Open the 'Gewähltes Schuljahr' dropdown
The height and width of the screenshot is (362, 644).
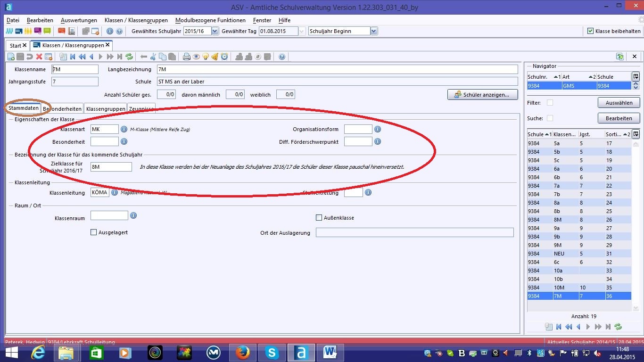215,31
